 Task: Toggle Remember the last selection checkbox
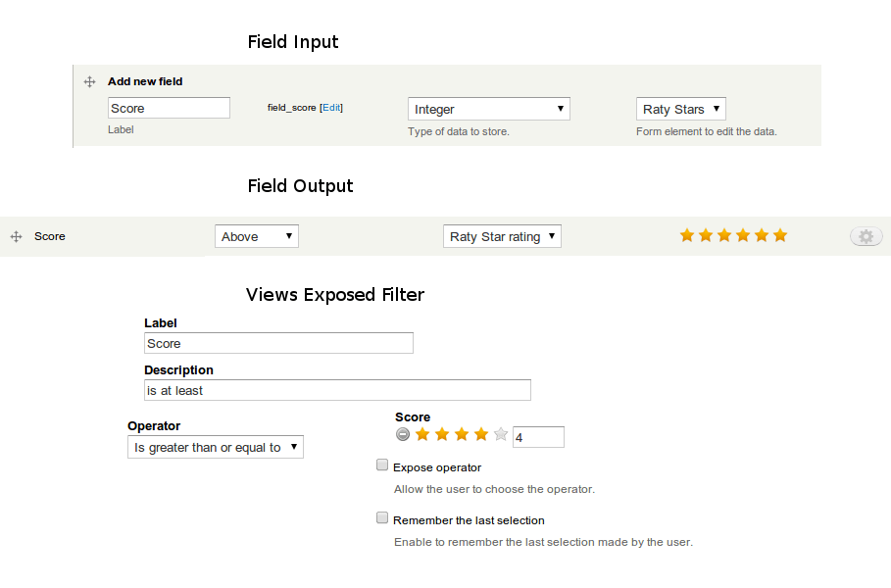[x=382, y=518]
